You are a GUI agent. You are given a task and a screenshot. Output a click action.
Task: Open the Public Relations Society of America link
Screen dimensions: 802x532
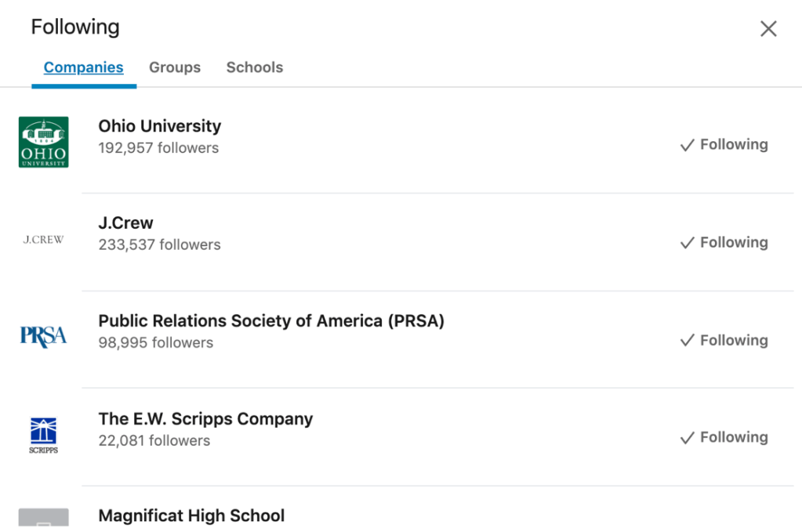coord(271,321)
